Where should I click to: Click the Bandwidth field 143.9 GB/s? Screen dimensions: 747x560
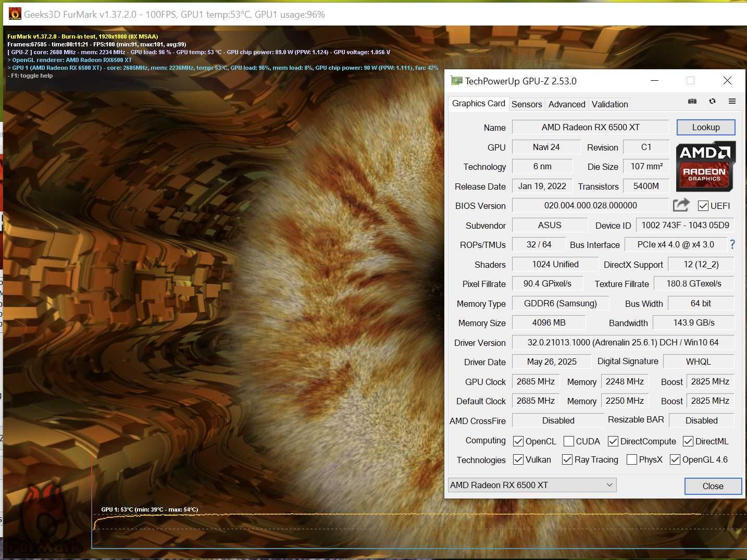click(x=693, y=322)
